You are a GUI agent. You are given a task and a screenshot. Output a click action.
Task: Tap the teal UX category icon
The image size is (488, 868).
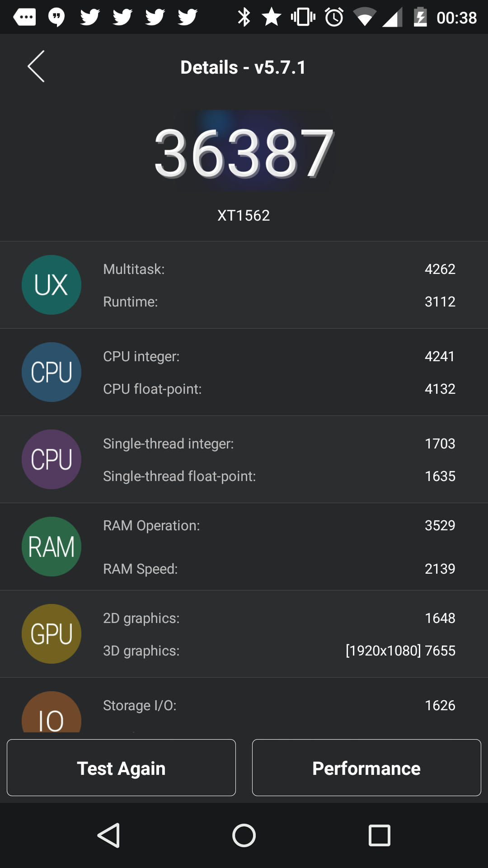(x=52, y=285)
